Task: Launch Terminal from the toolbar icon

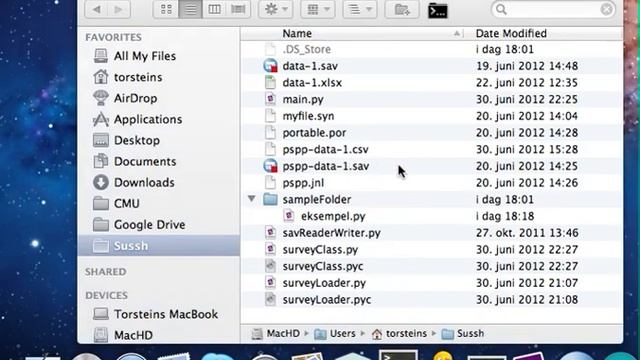Action: point(438,11)
